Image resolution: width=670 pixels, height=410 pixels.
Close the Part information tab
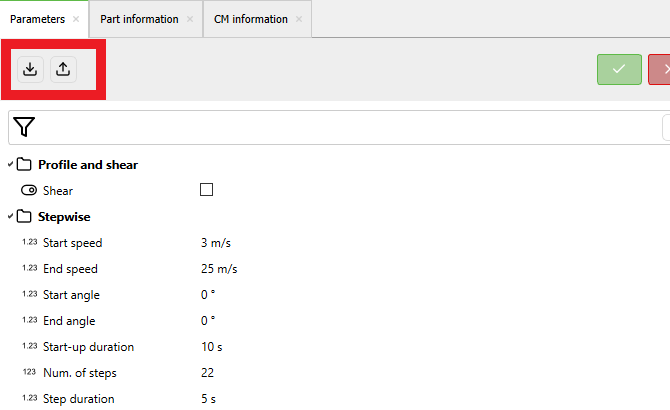point(190,19)
